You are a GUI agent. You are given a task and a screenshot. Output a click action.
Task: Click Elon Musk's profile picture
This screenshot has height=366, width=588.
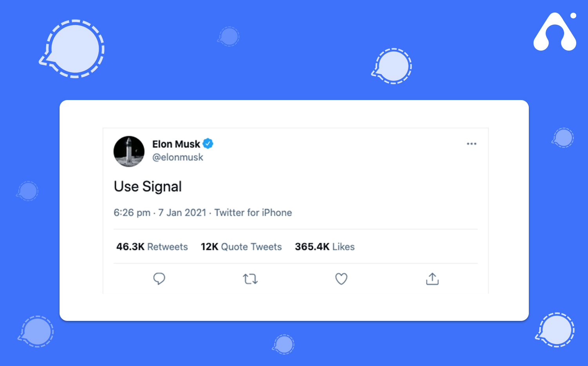pyautogui.click(x=129, y=152)
